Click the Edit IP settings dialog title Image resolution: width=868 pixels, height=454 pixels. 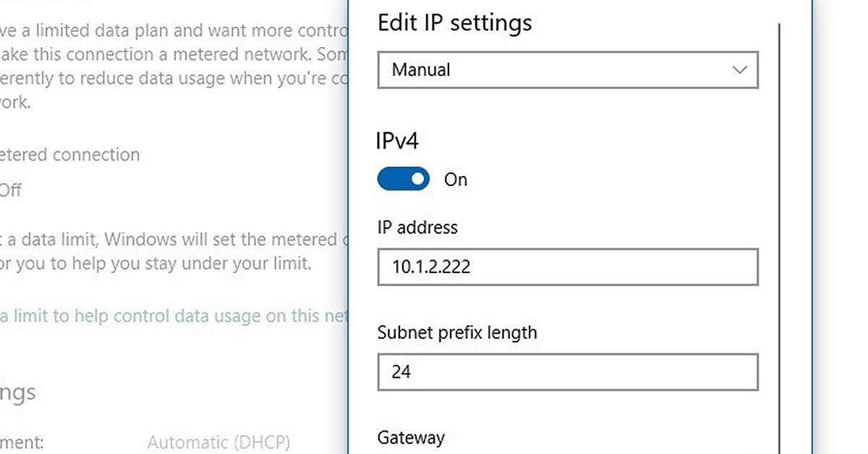tap(454, 22)
